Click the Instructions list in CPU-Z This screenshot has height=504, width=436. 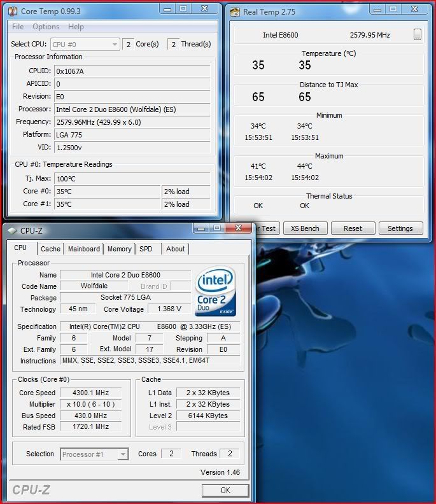coord(150,360)
